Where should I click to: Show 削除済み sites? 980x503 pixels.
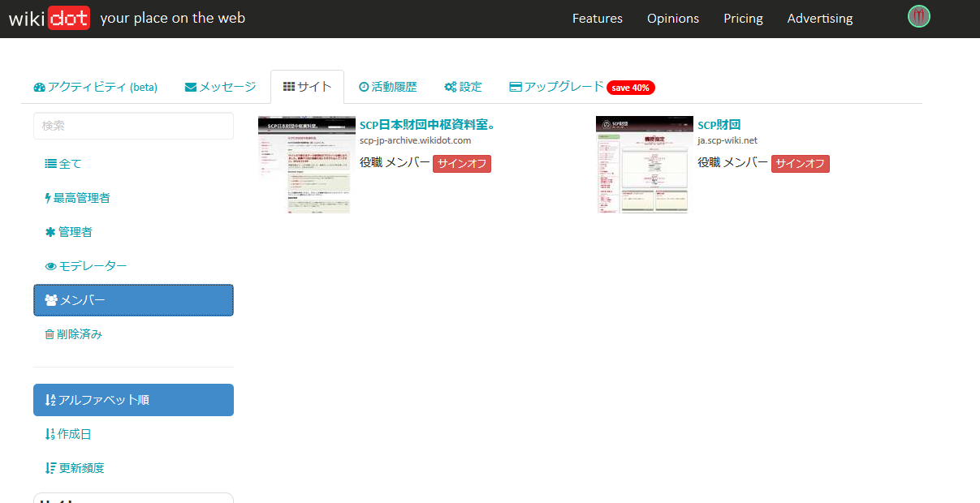click(73, 334)
